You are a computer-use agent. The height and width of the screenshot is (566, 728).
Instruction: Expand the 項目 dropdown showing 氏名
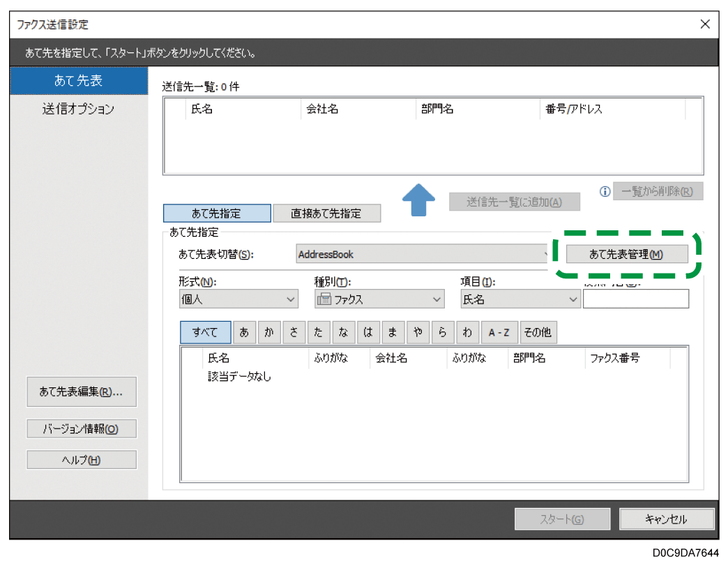(520, 299)
